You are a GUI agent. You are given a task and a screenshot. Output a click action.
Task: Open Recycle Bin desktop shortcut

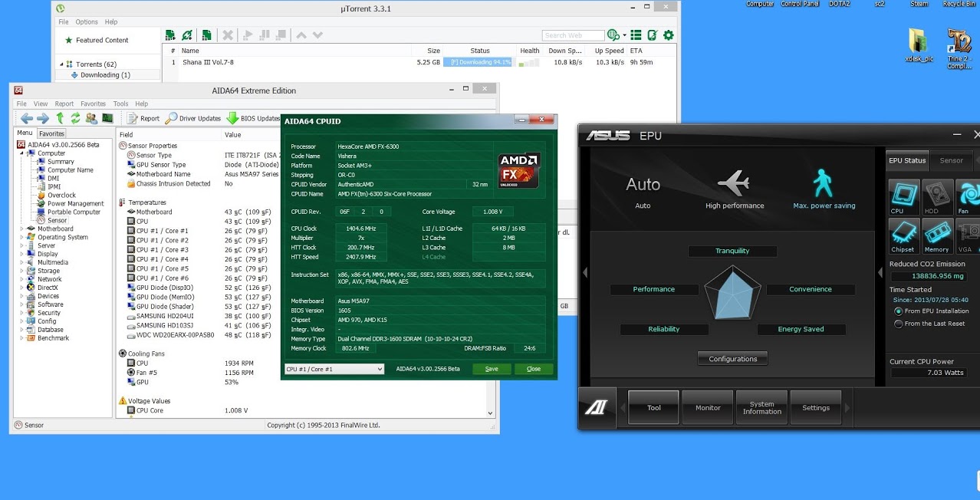[x=959, y=4]
